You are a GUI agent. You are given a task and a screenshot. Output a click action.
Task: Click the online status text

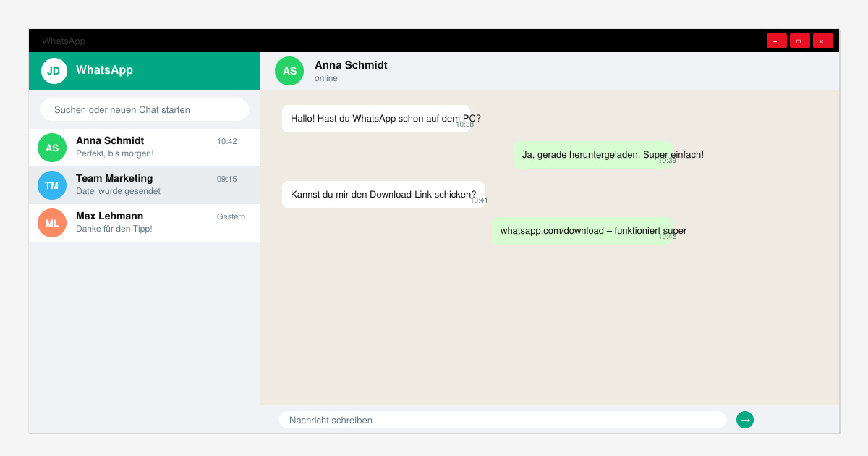(326, 78)
